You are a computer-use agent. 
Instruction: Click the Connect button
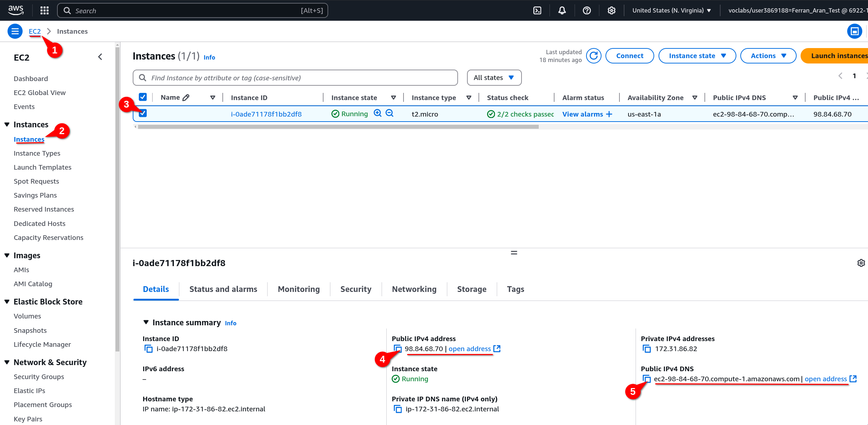[630, 56]
